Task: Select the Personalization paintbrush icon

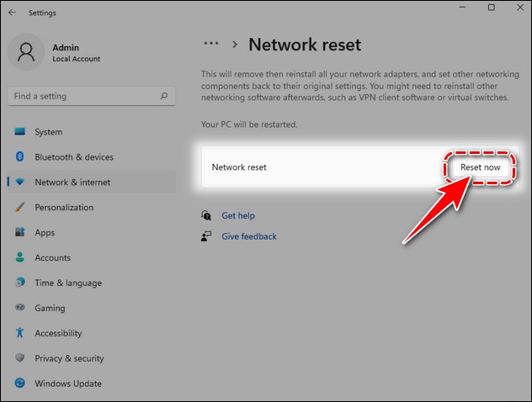Action: click(x=20, y=208)
